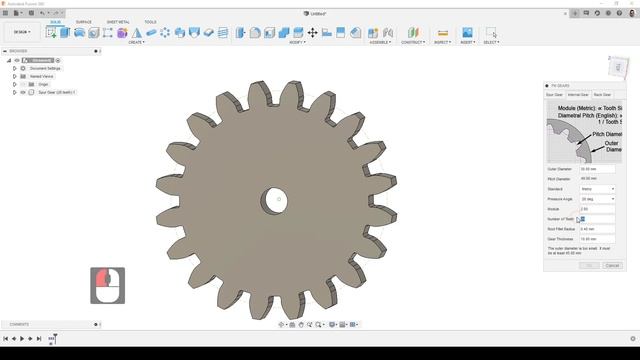Activate the Select tool icon
Viewport: 640px width, 360px height.
click(x=491, y=33)
